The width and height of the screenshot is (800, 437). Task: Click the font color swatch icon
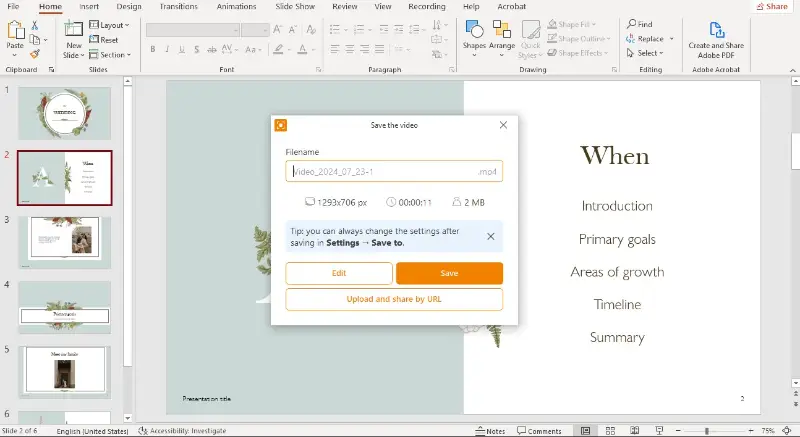pyautogui.click(x=302, y=49)
